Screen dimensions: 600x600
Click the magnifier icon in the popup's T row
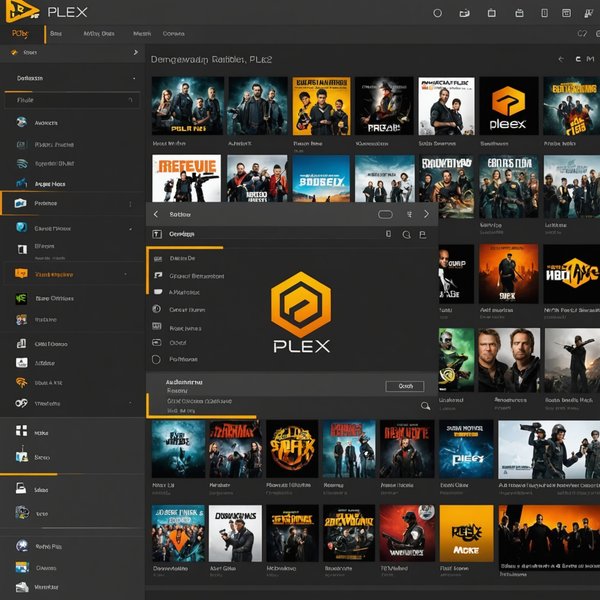click(x=406, y=235)
